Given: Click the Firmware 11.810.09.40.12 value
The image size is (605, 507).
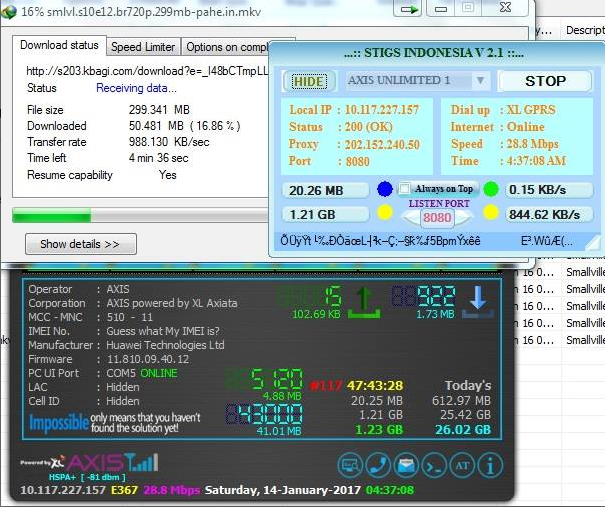Looking at the screenshot, I should coord(148,359).
